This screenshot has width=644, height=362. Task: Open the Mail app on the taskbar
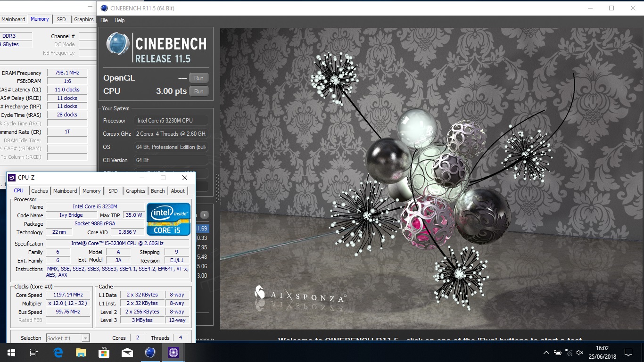[127, 352]
